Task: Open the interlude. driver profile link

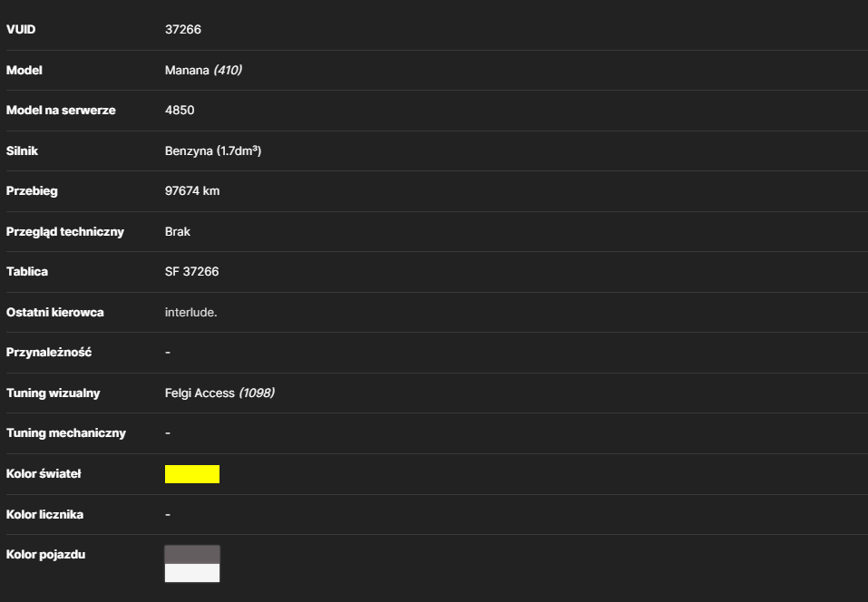Action: click(191, 313)
